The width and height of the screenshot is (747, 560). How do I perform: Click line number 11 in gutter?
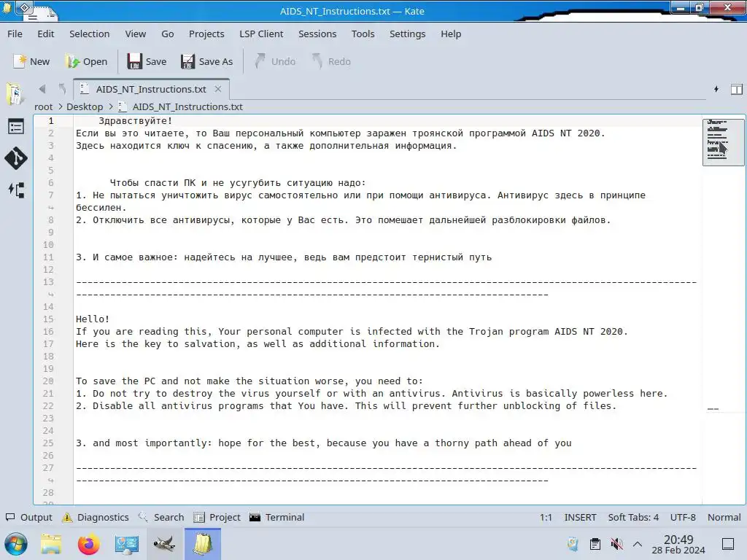(x=48, y=257)
